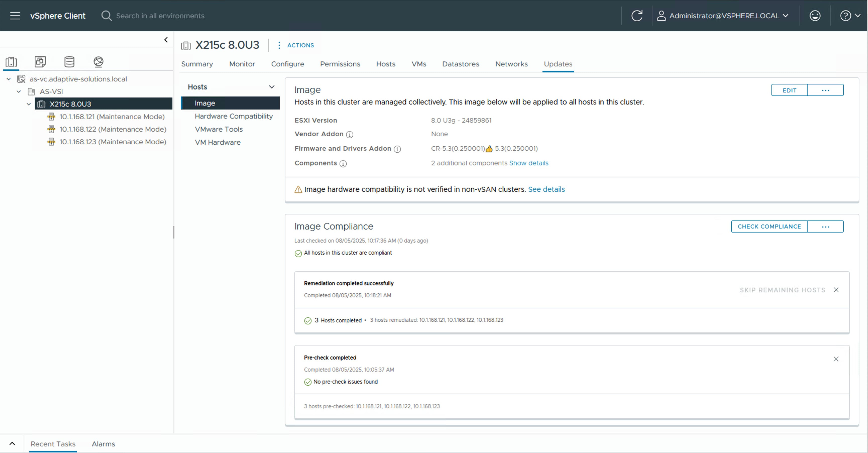This screenshot has height=453, width=868.
Task: Open the Networking globe inventory icon
Action: 98,62
